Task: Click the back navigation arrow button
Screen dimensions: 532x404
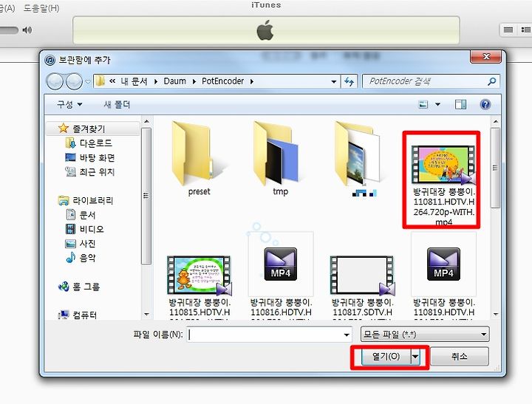Action: [55, 81]
